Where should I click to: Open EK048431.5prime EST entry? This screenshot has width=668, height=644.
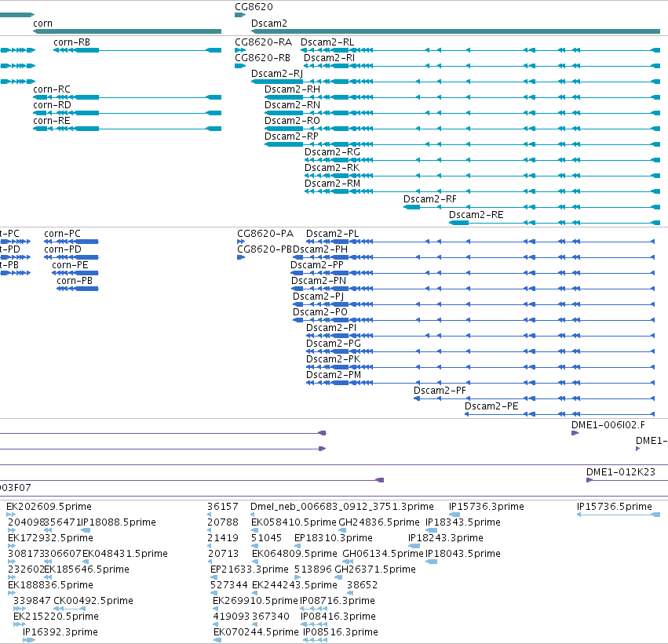pyautogui.click(x=125, y=555)
